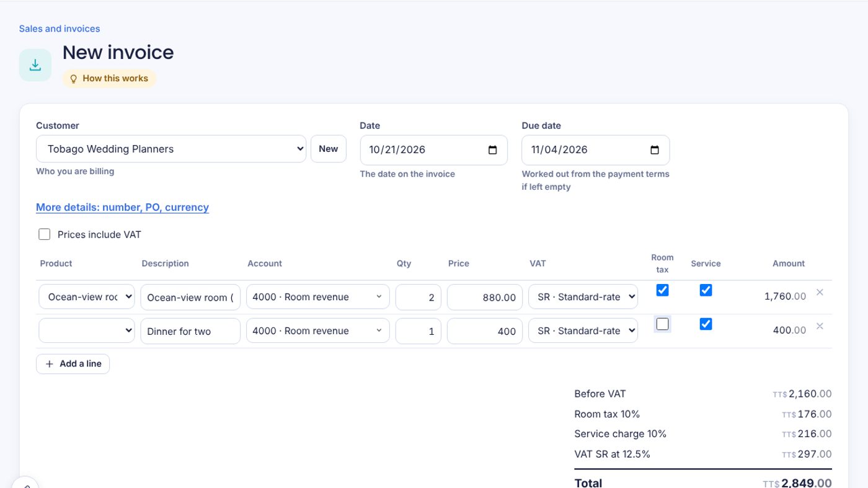Open the VAT dropdown on the Dinner for two line
This screenshot has height=488, width=868.
[x=583, y=331]
